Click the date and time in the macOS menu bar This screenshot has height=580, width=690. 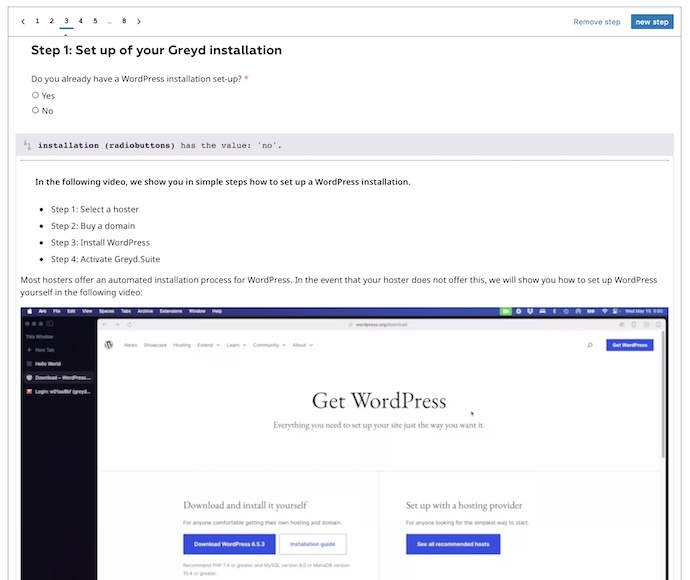click(644, 311)
